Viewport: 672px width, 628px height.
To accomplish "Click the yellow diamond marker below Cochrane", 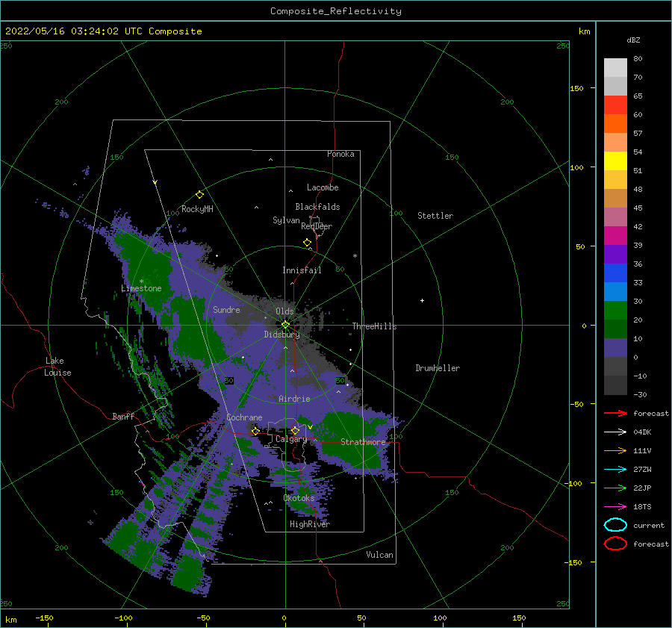I will click(255, 431).
